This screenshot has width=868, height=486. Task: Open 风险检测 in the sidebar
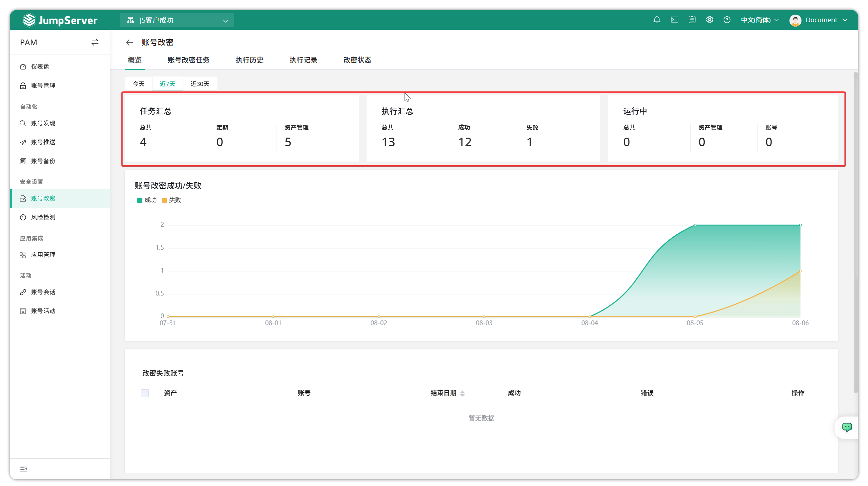(x=60, y=217)
